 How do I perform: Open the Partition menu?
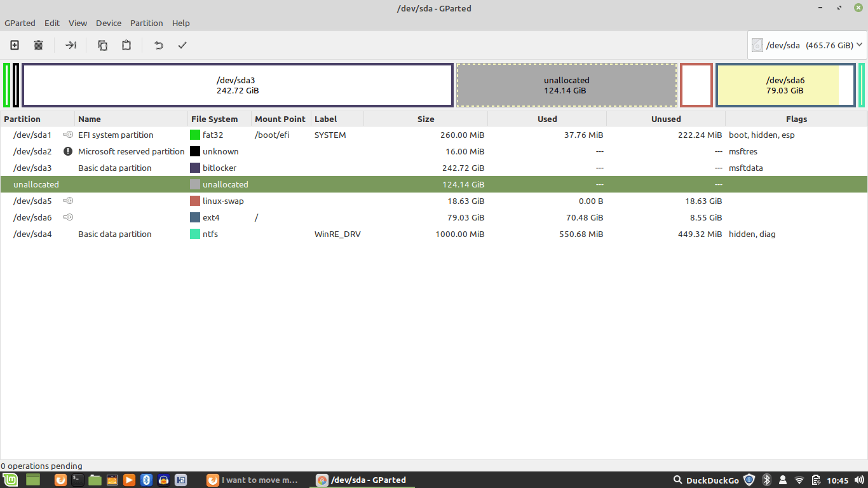pos(147,23)
